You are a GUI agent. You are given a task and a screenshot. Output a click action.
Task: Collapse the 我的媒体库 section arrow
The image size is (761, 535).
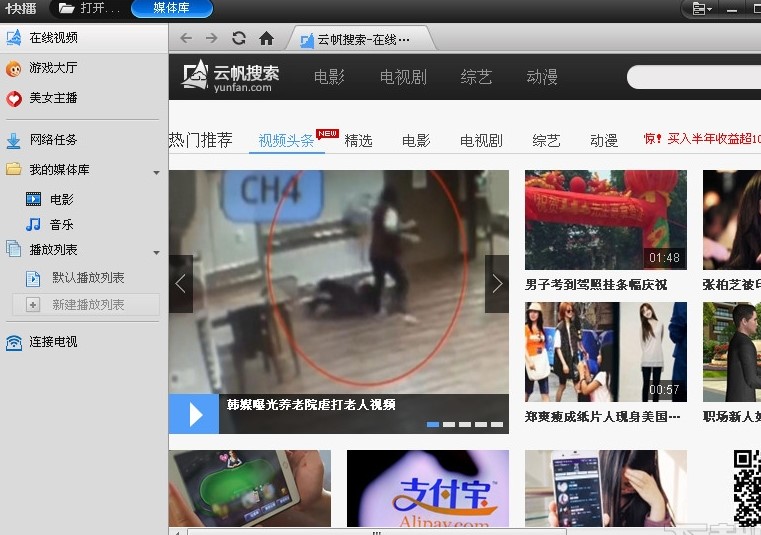(x=156, y=173)
